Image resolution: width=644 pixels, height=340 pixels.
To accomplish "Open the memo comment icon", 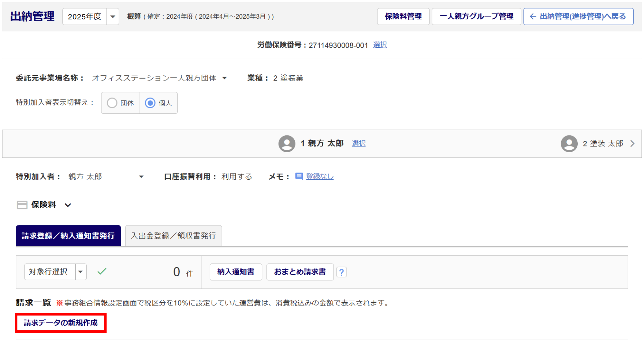I will tap(299, 176).
